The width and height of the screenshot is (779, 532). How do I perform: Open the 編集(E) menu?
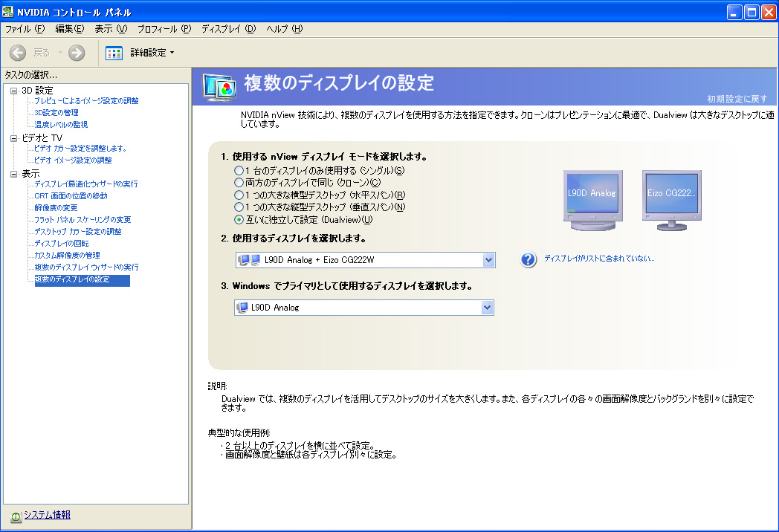[x=70, y=29]
